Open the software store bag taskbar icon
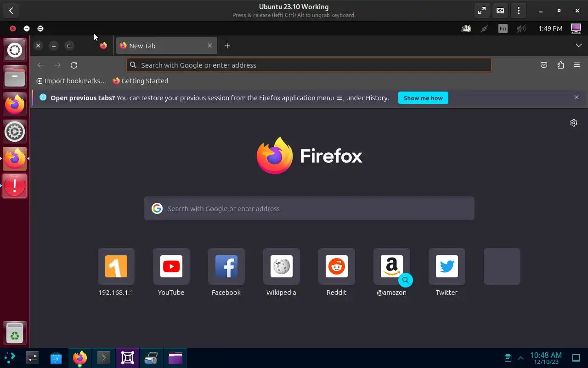The width and height of the screenshot is (588, 368). (56, 358)
